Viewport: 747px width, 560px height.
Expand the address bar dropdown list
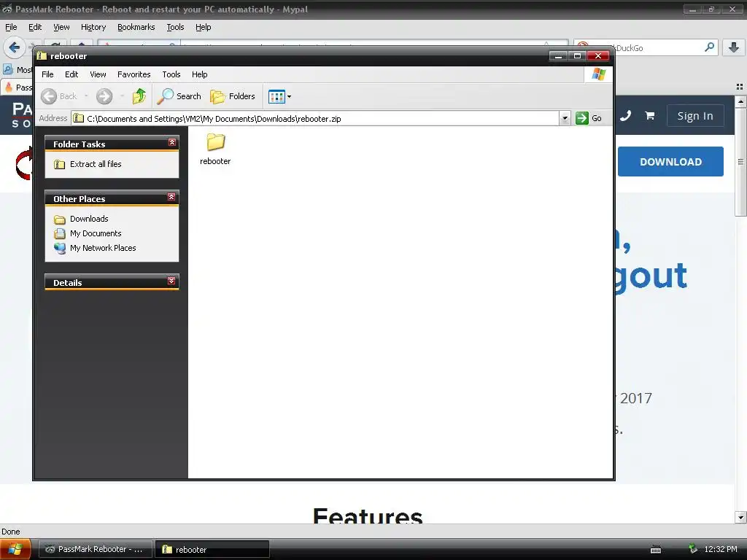[x=565, y=118]
